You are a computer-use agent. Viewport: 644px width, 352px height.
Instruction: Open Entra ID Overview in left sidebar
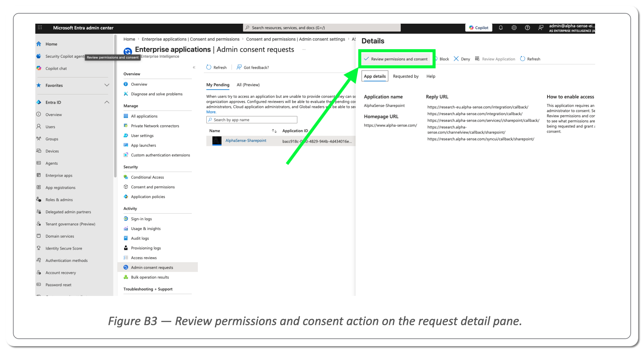coord(53,114)
